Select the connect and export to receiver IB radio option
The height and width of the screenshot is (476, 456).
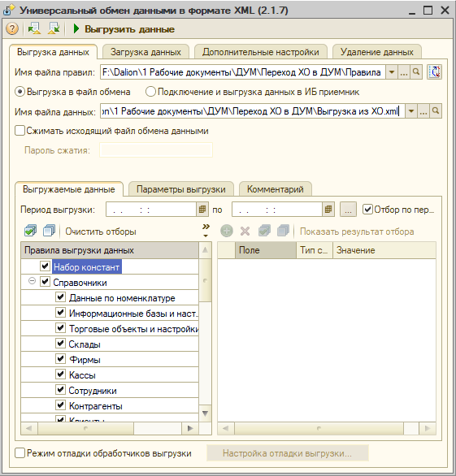150,92
